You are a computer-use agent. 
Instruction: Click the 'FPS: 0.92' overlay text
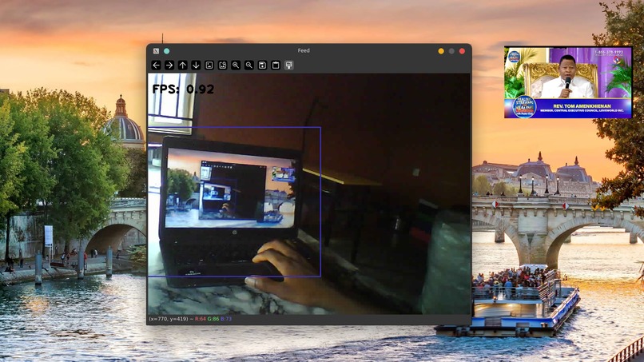coord(183,89)
